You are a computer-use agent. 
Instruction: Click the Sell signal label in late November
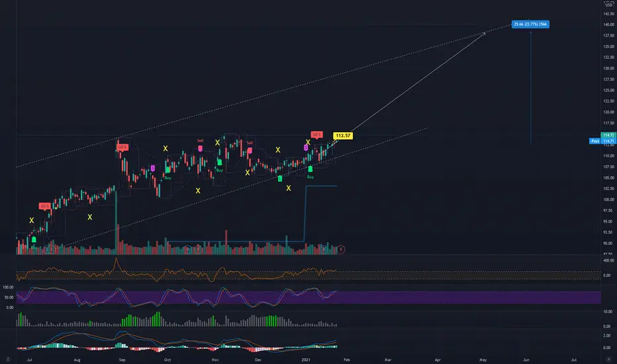[x=250, y=143]
